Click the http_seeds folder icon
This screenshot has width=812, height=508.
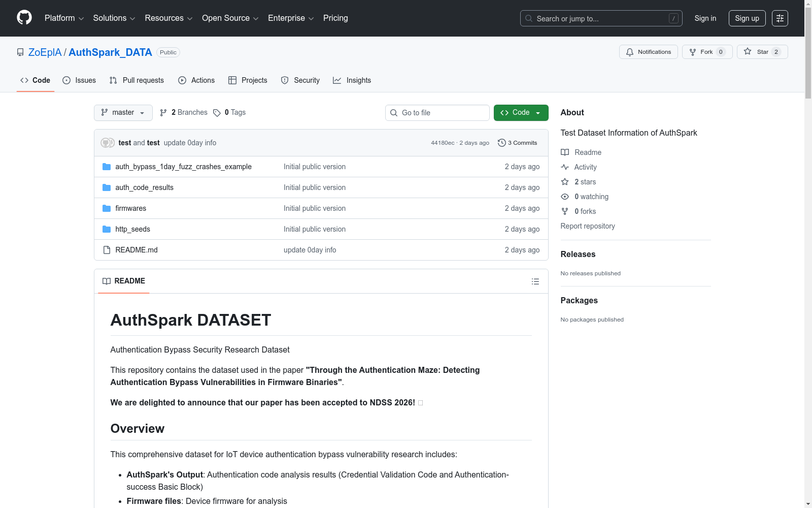(x=107, y=229)
